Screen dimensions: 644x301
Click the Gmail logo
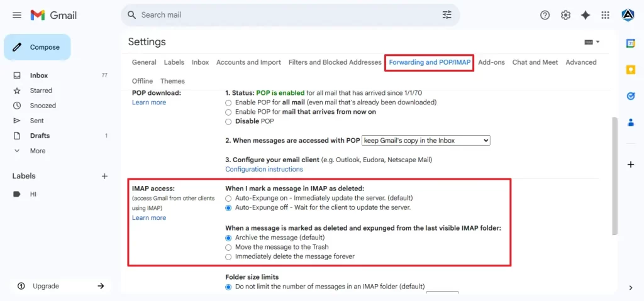point(53,15)
